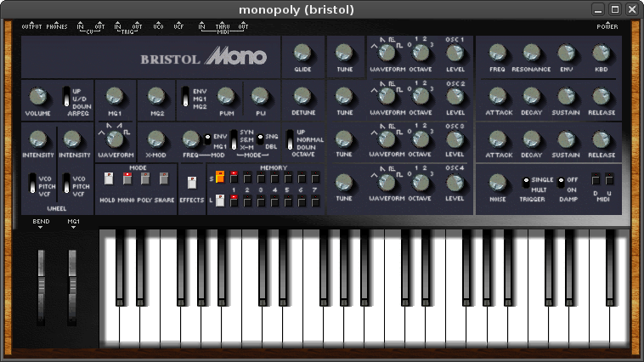Select the SHARE mode button

click(164, 178)
